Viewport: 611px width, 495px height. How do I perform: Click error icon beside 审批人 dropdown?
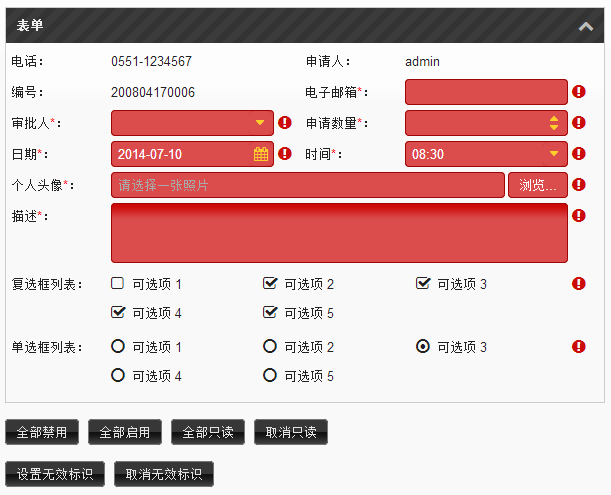click(285, 123)
